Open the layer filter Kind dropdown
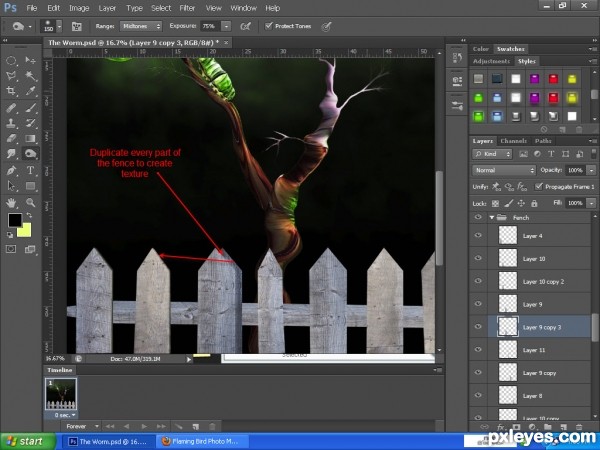600x450 pixels. pyautogui.click(x=492, y=154)
